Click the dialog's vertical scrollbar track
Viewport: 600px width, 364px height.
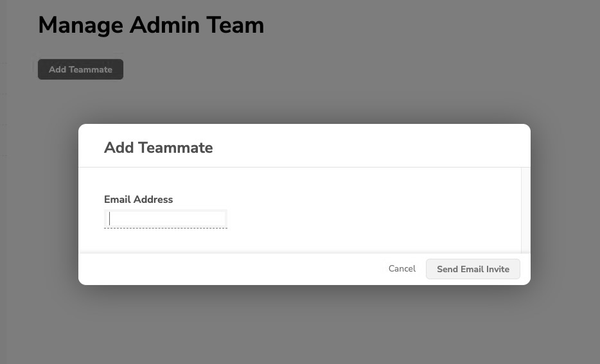[525, 209]
